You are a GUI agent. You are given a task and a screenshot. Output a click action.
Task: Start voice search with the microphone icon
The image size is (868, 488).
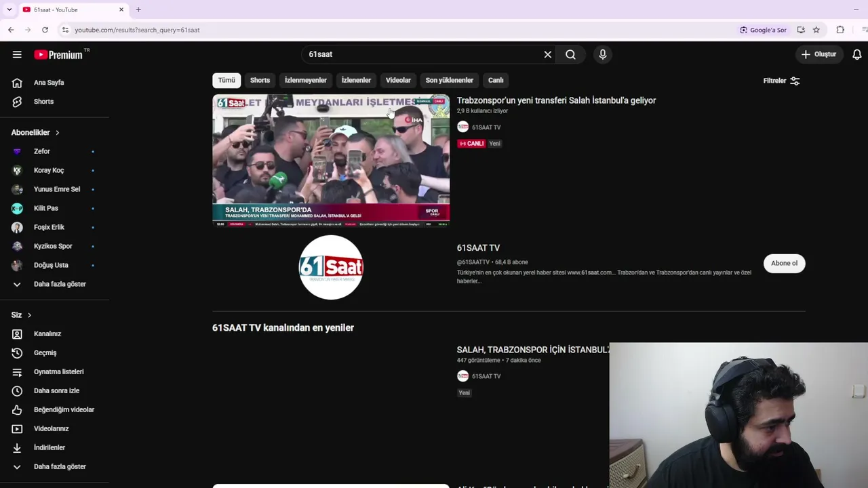point(603,54)
